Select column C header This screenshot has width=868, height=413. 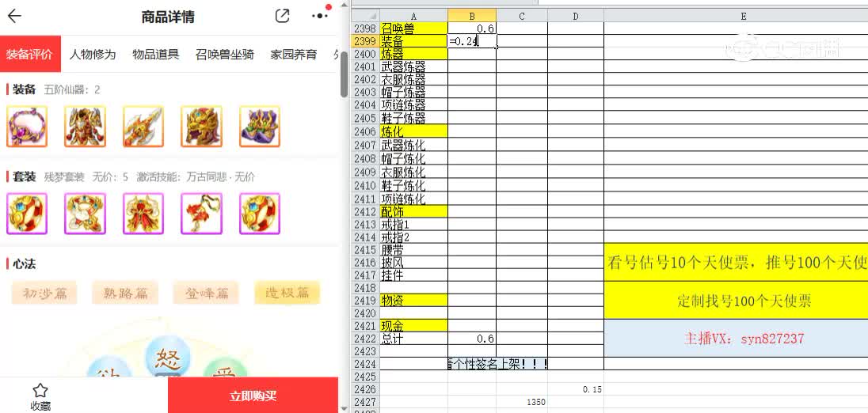click(x=522, y=16)
